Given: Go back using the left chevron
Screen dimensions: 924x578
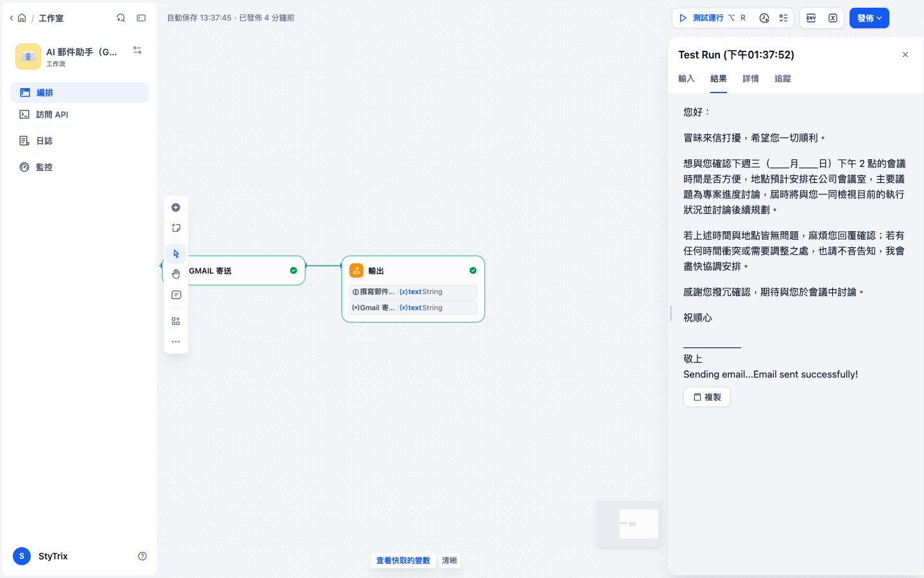Looking at the screenshot, I should coord(12,18).
